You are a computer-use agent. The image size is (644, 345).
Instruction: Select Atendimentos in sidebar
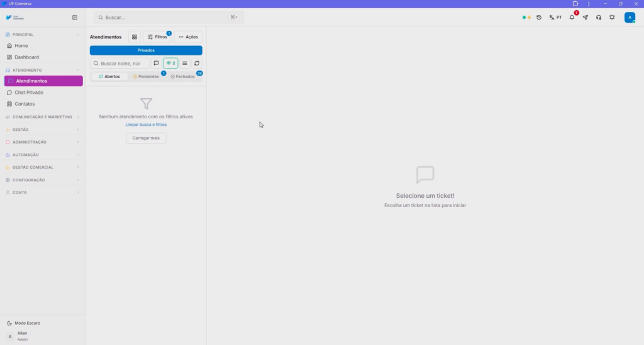pos(43,81)
